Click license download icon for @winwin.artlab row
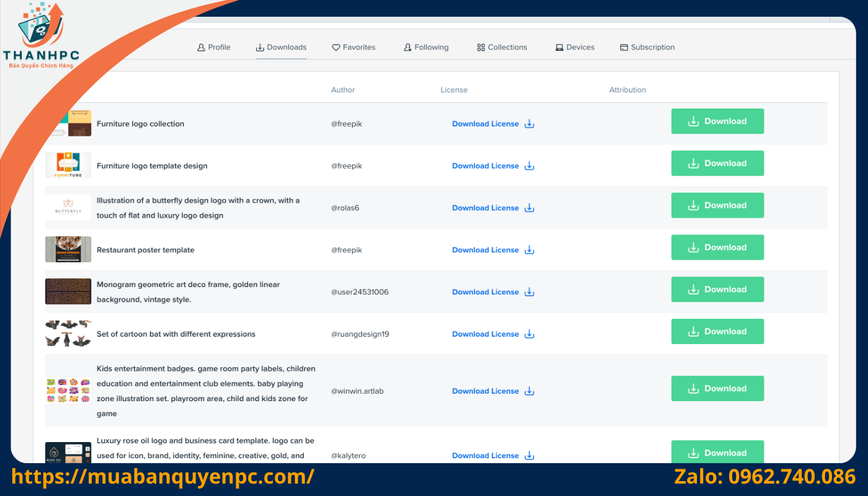 [529, 391]
